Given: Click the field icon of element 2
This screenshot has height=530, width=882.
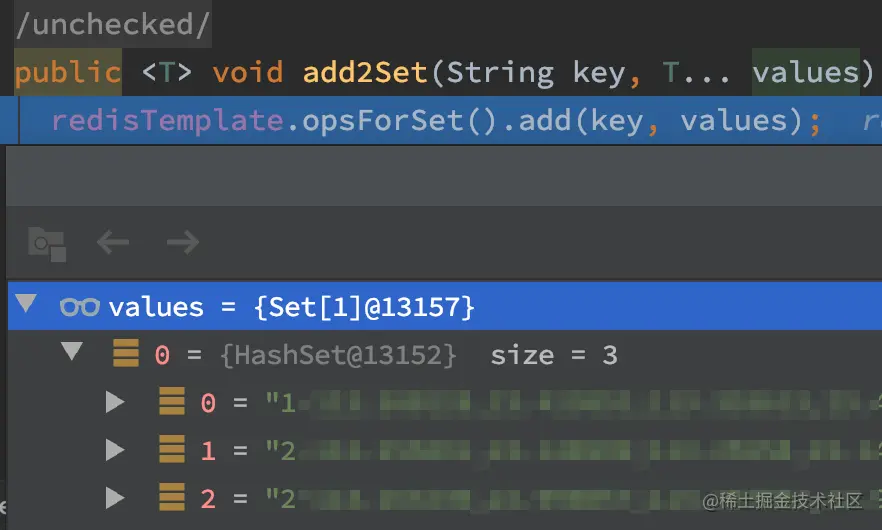Looking at the screenshot, I should [172, 497].
